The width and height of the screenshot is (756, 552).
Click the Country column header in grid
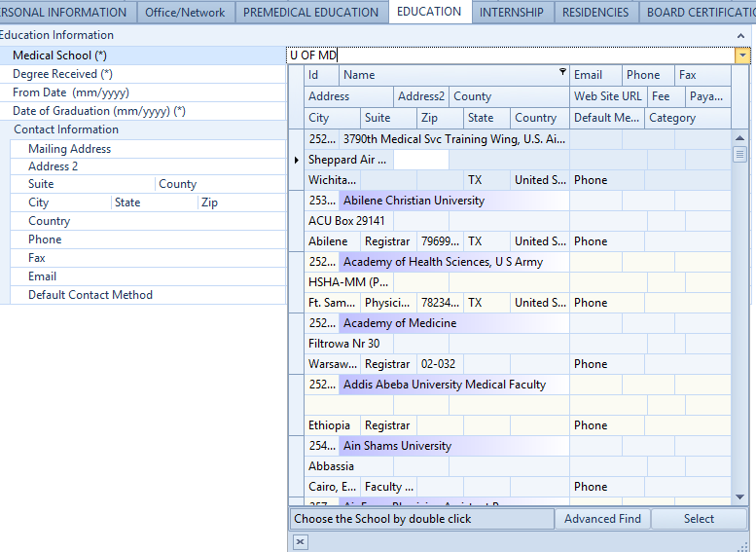click(540, 118)
